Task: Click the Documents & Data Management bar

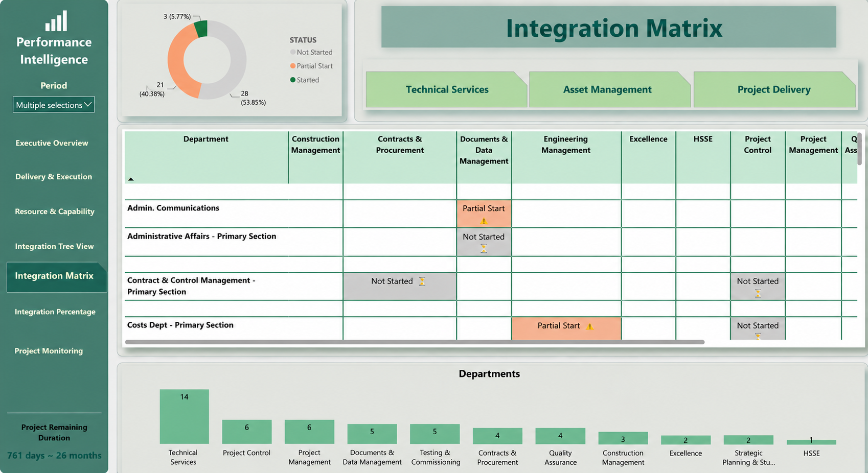Action: click(372, 434)
